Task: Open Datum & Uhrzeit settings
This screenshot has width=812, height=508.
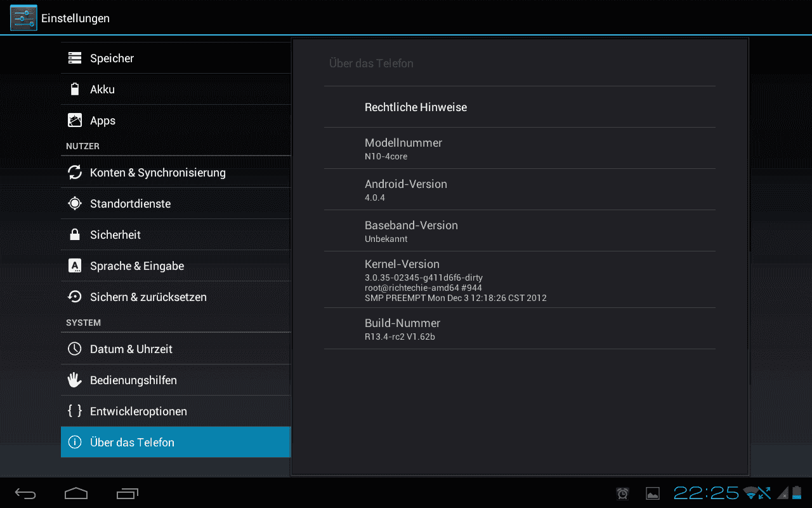Action: point(176,349)
